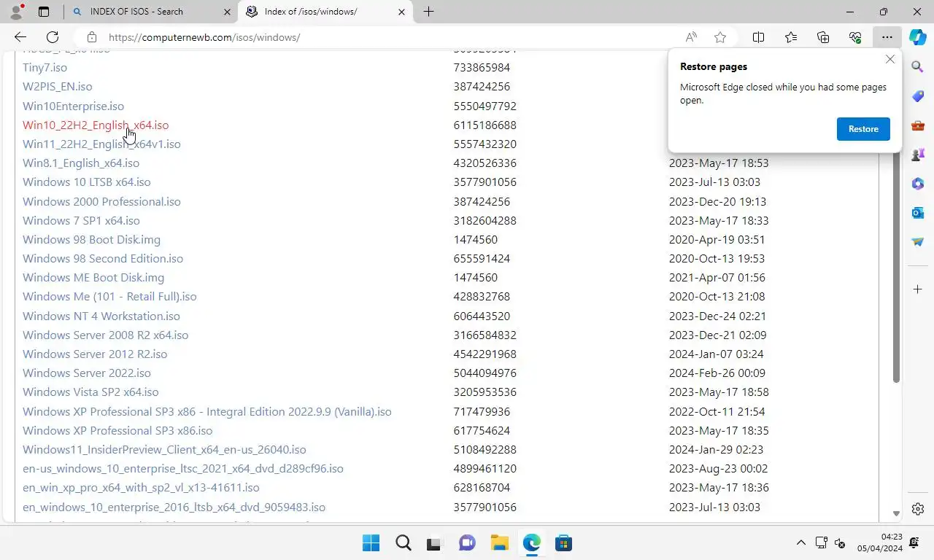
Task: Download Tiny7.iso
Action: 45,67
